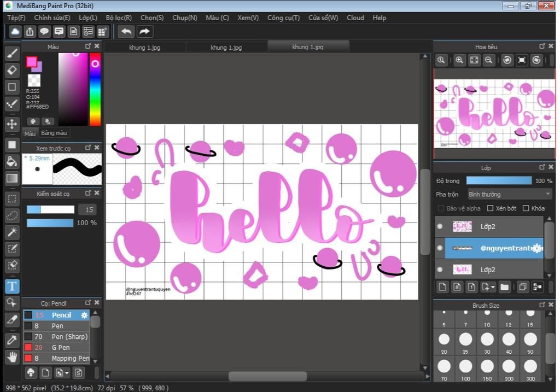Select the Eraser tool

pyautogui.click(x=12, y=71)
